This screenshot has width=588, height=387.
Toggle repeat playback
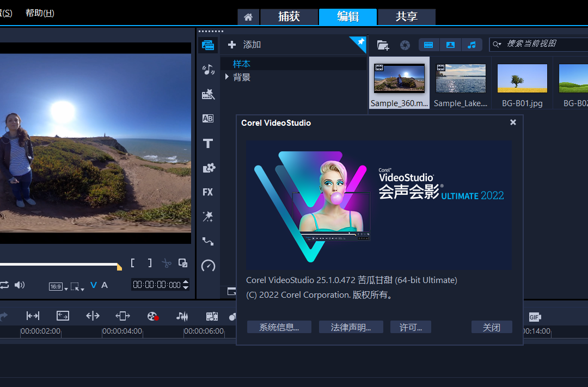point(4,285)
